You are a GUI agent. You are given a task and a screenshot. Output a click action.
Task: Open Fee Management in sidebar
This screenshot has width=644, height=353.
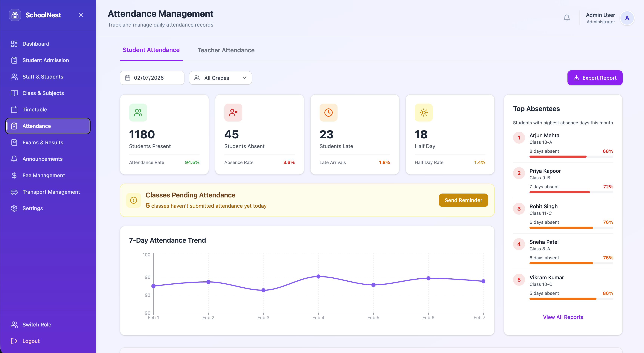[43, 175]
